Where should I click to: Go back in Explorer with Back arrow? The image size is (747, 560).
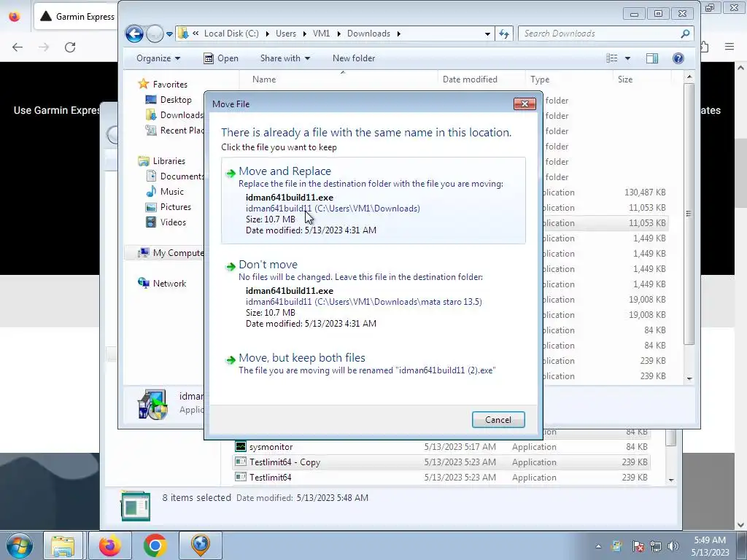click(134, 34)
